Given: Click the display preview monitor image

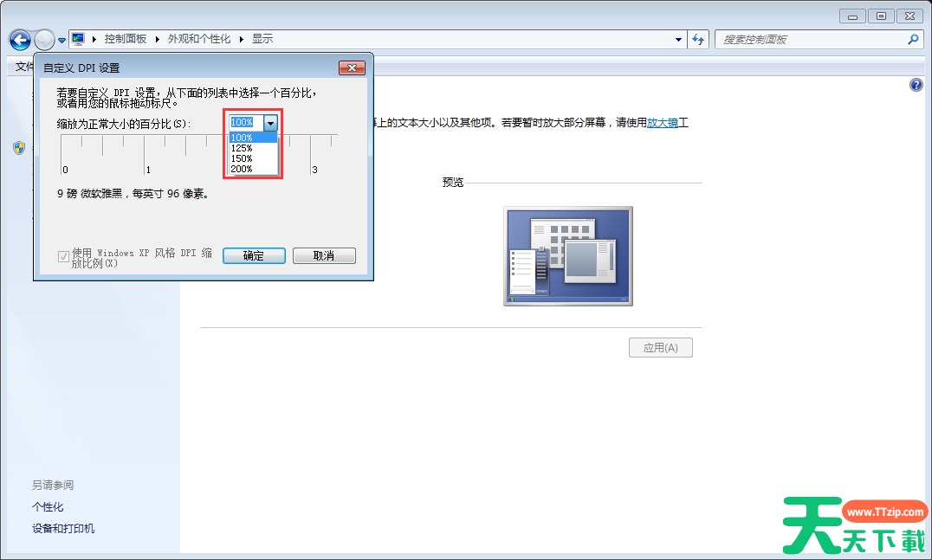Looking at the screenshot, I should [568, 256].
